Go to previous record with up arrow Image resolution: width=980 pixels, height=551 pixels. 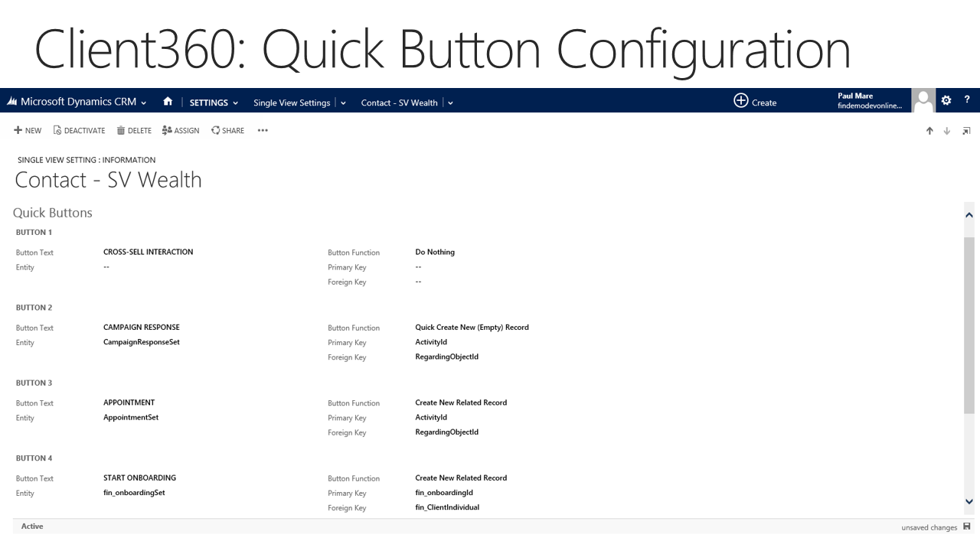(x=929, y=131)
